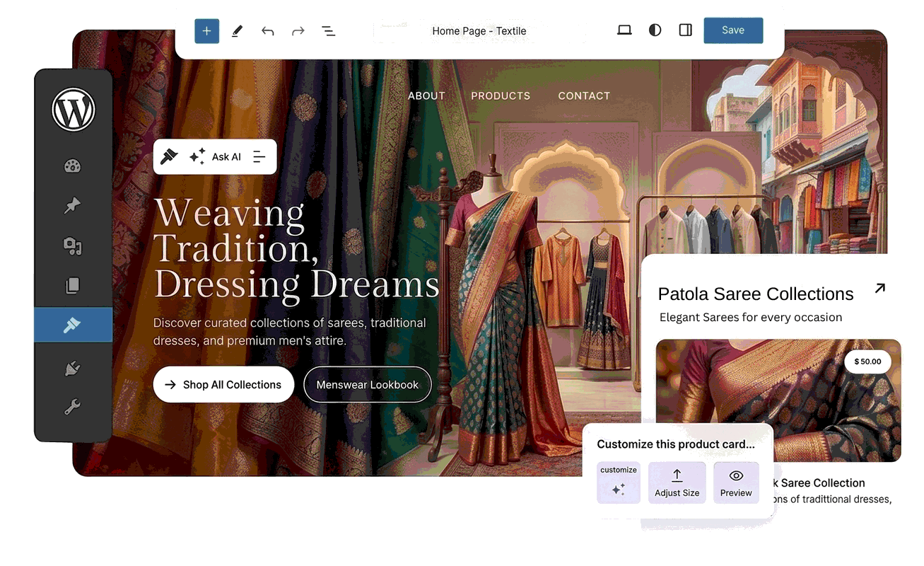
Task: Click the Shop All Collections button
Action: 223,385
